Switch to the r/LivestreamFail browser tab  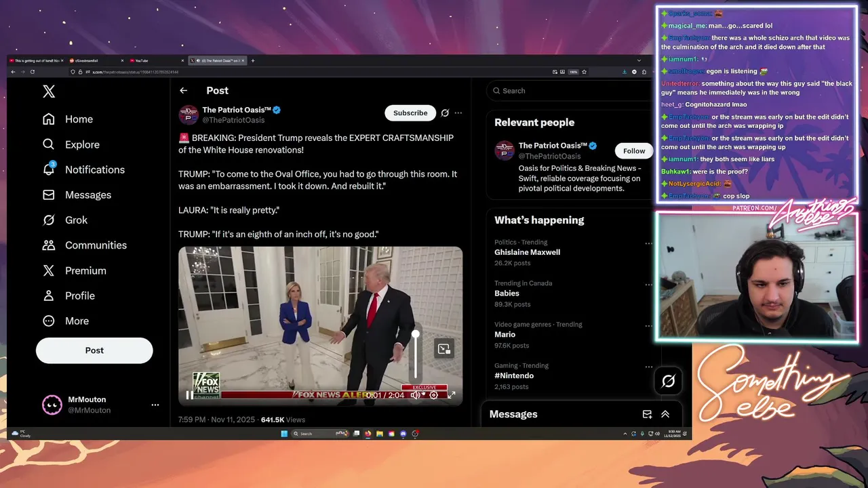coord(95,61)
